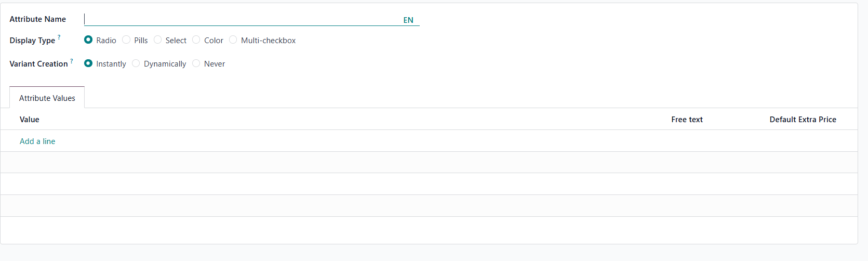This screenshot has height=261, width=868.
Task: Click the Free text column header
Action: coord(687,119)
